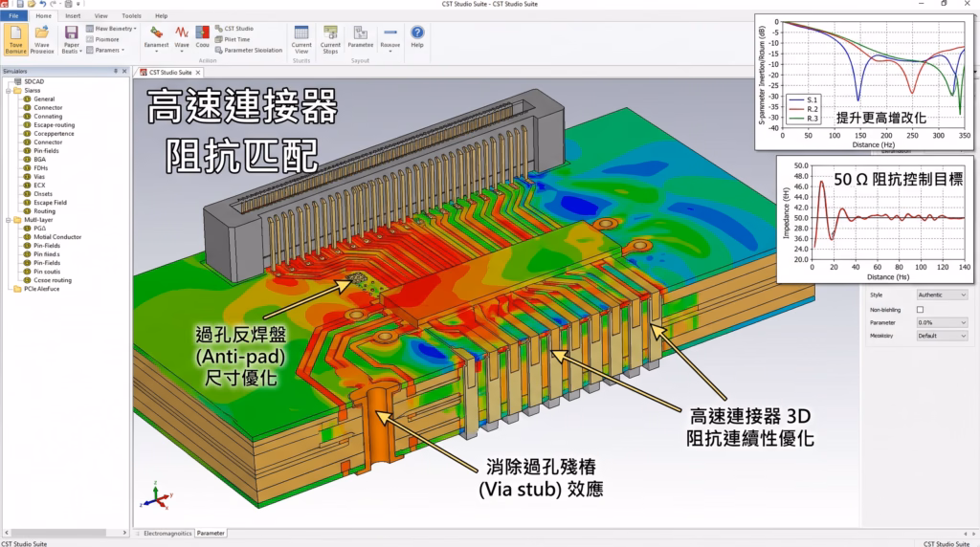Click the Piomore ribbon item

coord(102,39)
